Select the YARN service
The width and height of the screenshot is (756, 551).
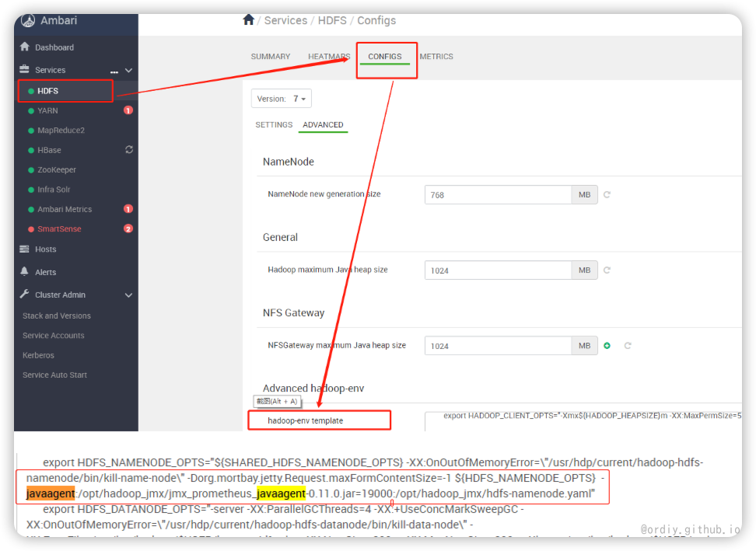47,111
